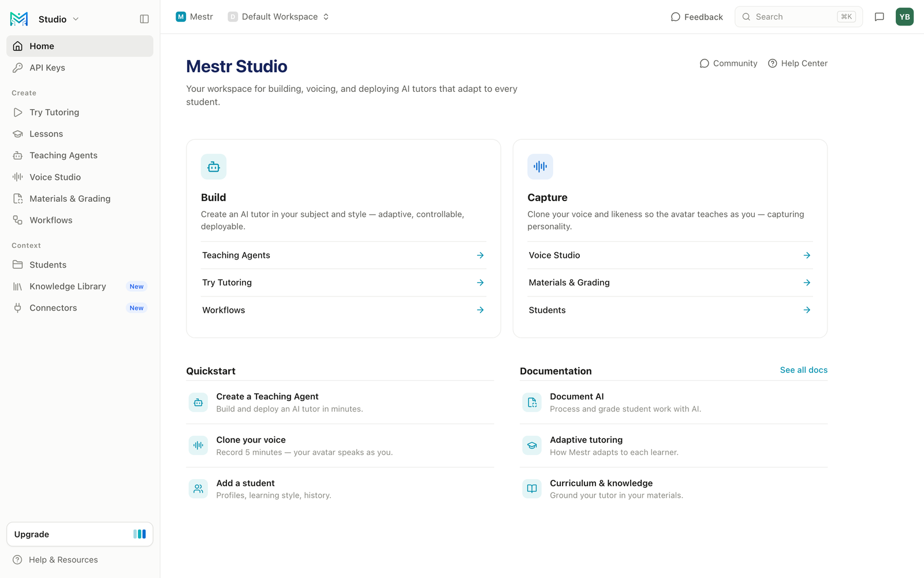924x578 pixels.
Task: Click the Mestr logo icon in sidebar
Action: [19, 19]
